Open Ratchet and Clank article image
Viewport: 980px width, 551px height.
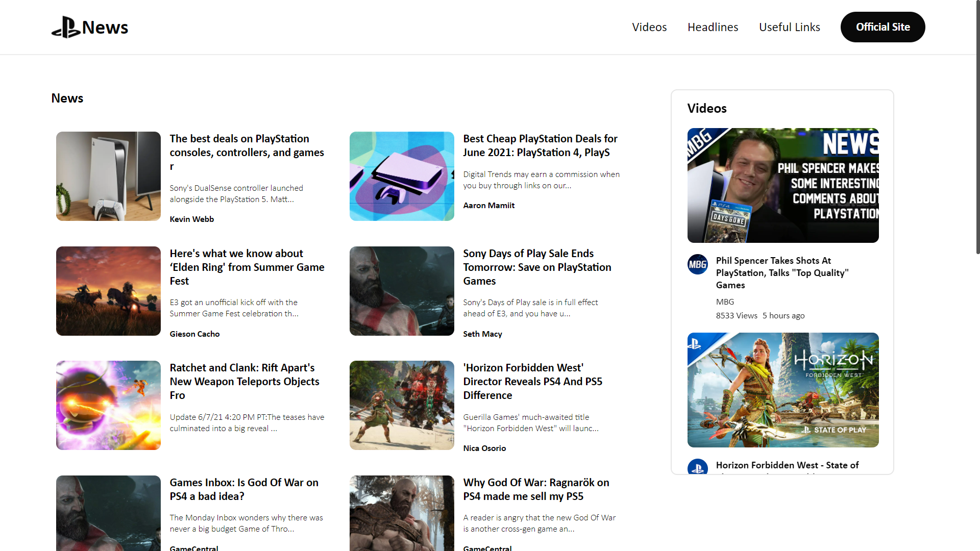tap(108, 405)
